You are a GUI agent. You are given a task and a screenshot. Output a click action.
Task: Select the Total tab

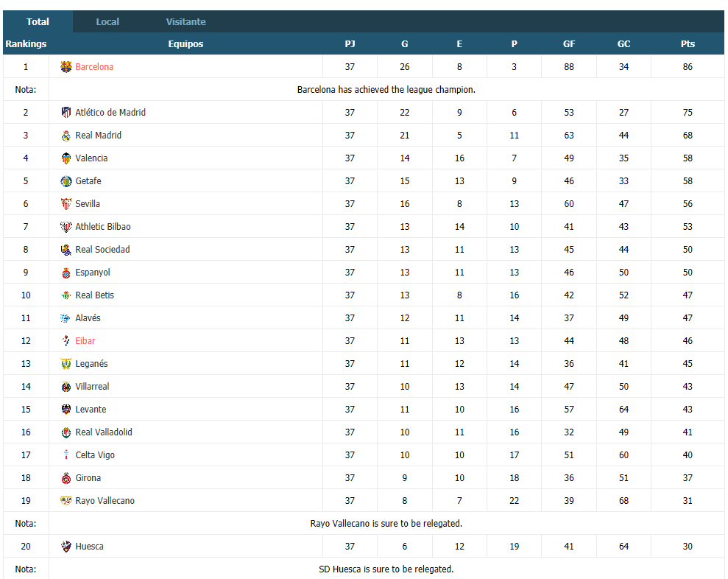point(38,21)
